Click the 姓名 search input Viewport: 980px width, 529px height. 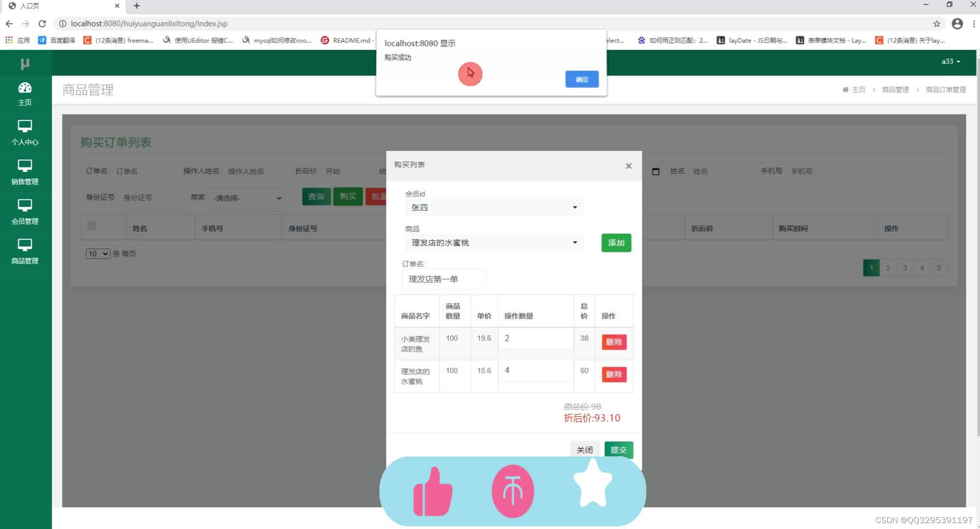(x=720, y=171)
